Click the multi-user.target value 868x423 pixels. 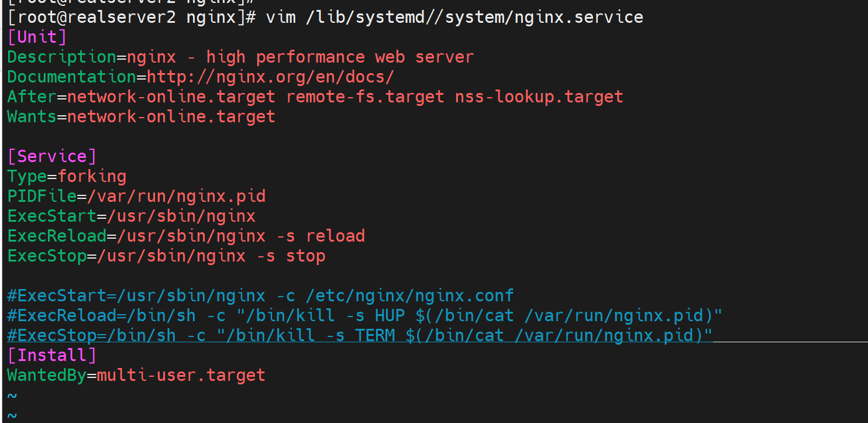tap(181, 375)
